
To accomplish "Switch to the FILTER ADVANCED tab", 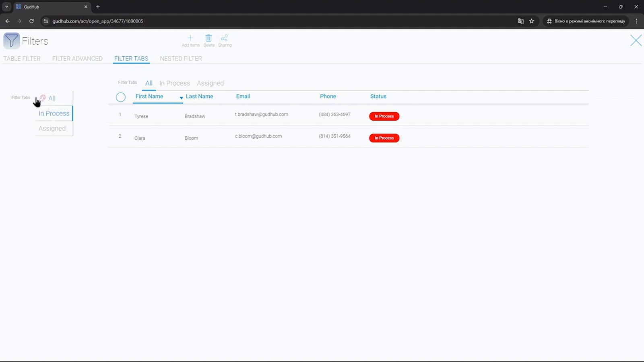I will tap(77, 59).
